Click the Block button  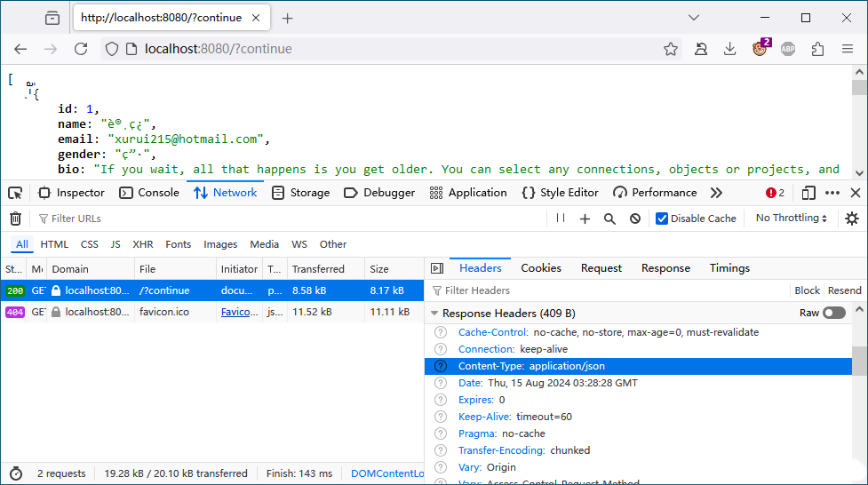pos(807,290)
